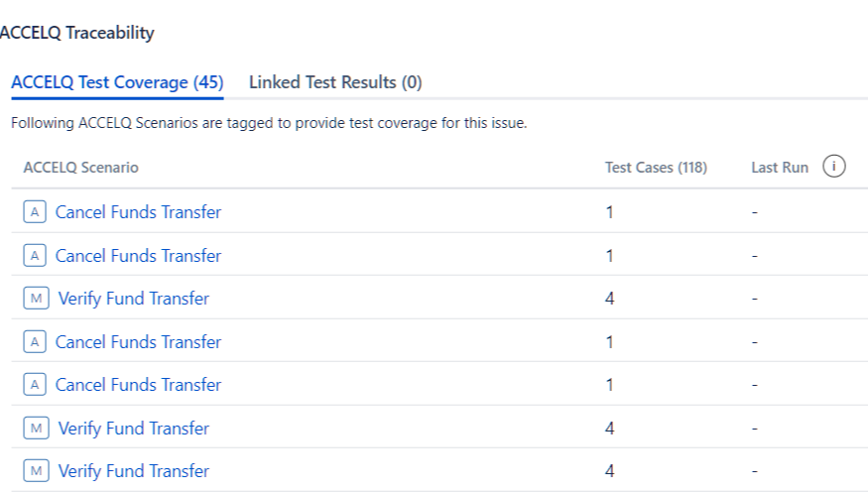
Task: Click the 'M' icon on last Verify Fund Transfer row
Action: [37, 471]
